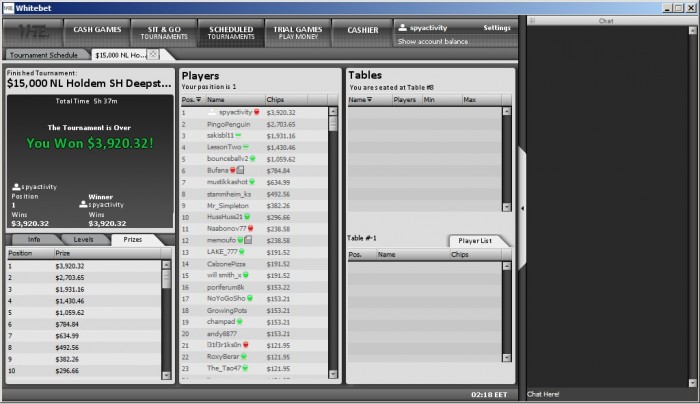
Task: Click scroll up arrow in chat panel
Action: click(692, 30)
